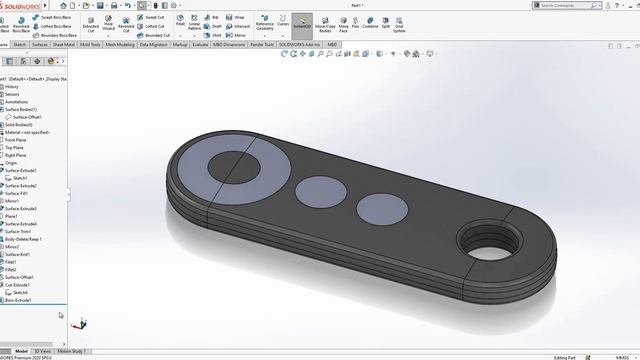Select the Swept Cut tool
The image size is (640, 360).
[151, 17]
